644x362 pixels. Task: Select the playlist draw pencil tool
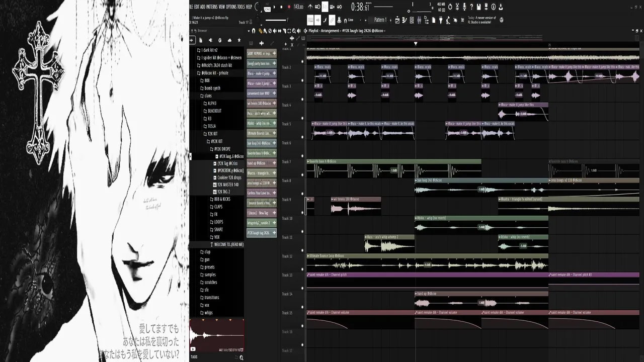(x=260, y=31)
